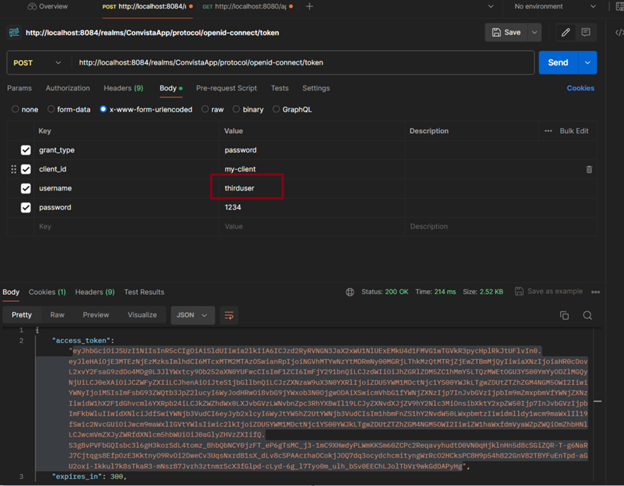Click the request URL input field

pos(302,62)
